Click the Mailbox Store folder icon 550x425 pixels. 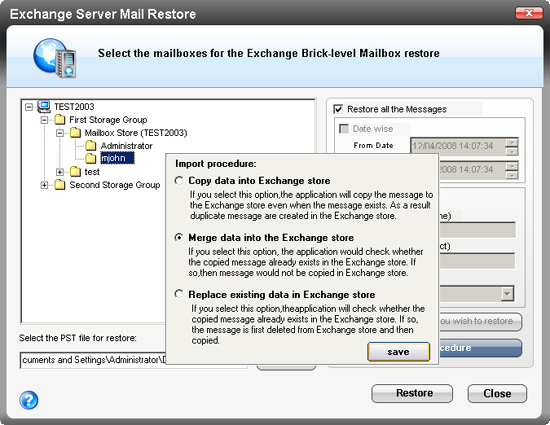pyautogui.click(x=75, y=133)
